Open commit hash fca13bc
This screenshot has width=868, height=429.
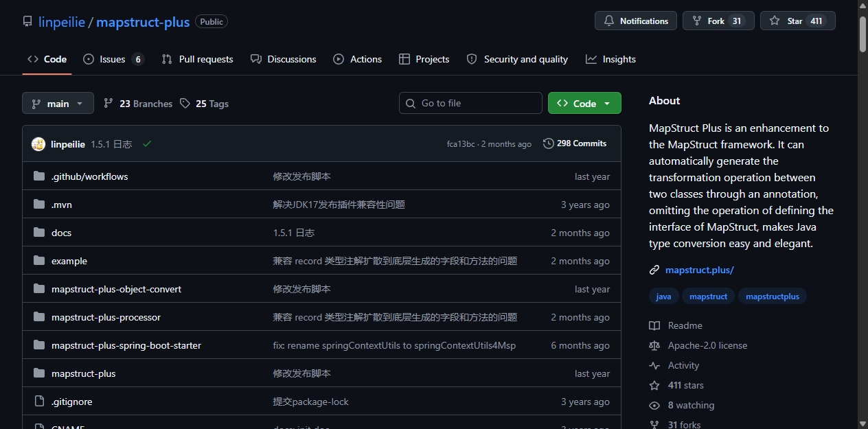pos(461,144)
